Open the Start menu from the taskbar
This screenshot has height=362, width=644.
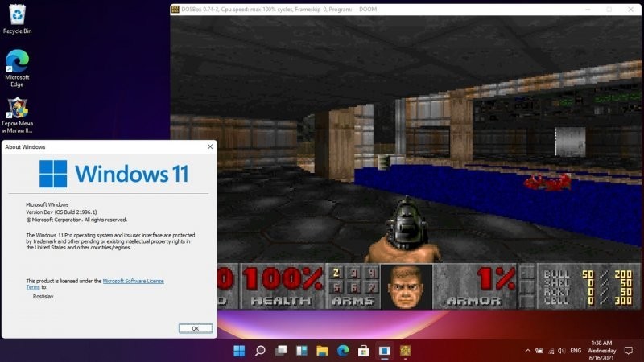click(x=239, y=351)
